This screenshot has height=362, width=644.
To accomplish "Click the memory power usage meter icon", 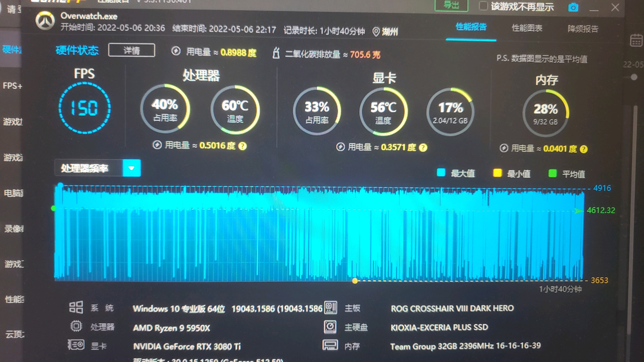I will pos(504,148).
